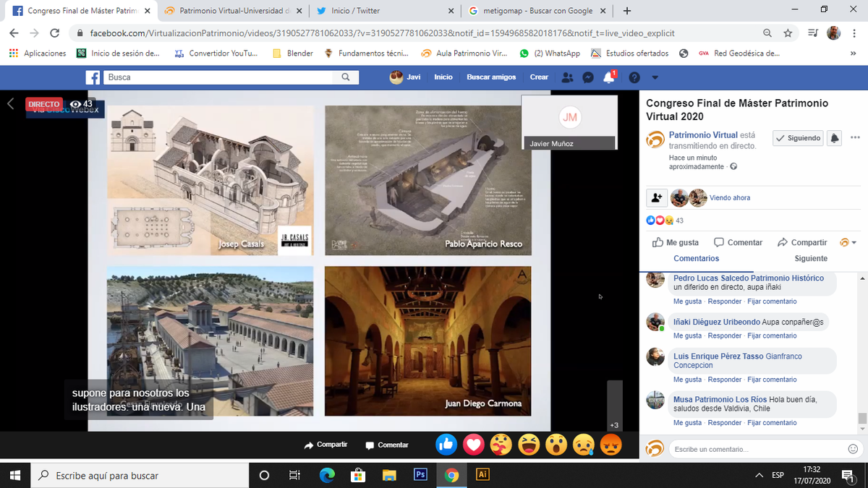
Task: Open the Aula Patrimonio Vir... bookmark
Action: click(464, 53)
